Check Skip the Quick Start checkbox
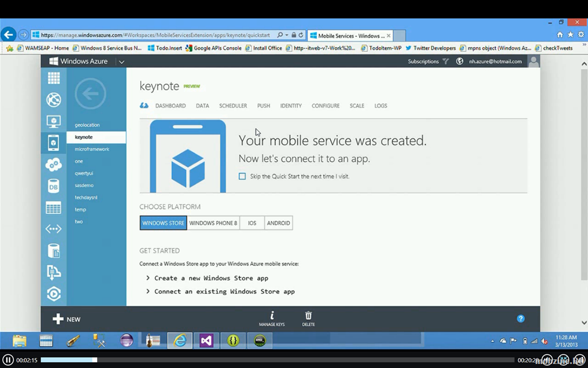The width and height of the screenshot is (588, 368). 242,177
